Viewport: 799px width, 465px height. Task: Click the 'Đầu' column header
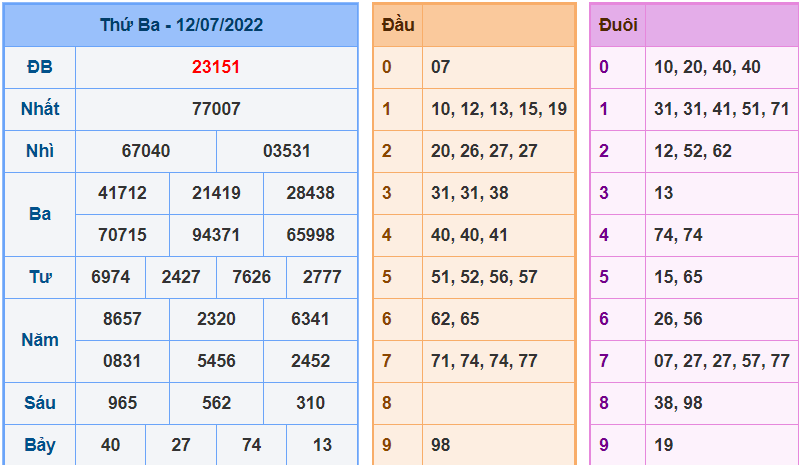point(398,25)
